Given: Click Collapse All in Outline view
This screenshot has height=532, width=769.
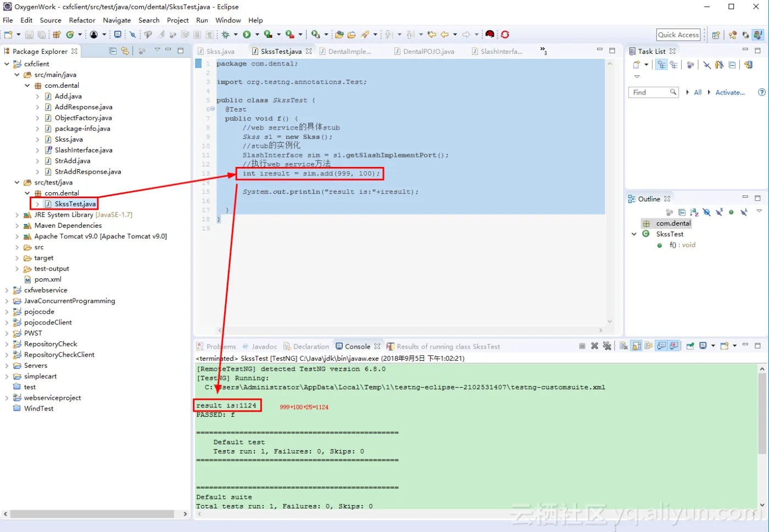Looking at the screenshot, I should pos(682,212).
